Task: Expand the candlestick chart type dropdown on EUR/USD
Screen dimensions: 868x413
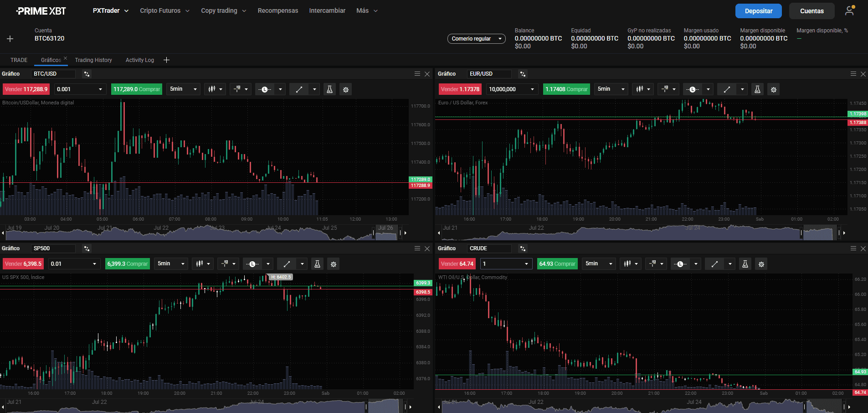Action: [x=643, y=89]
